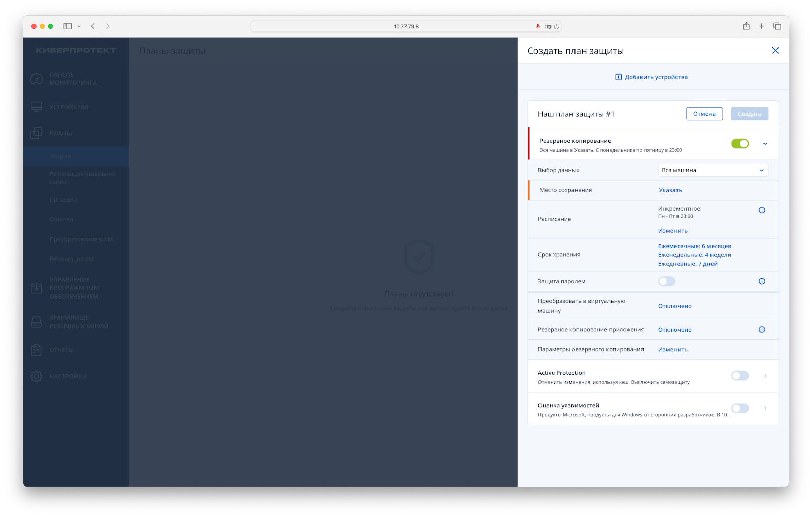Disable the Резервное копирование toggle
This screenshot has height=517, width=812.
[x=739, y=144]
